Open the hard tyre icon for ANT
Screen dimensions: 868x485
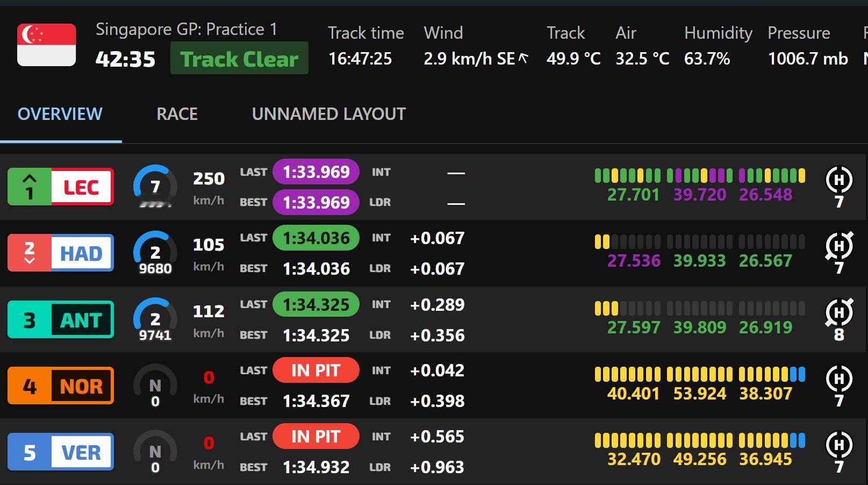[839, 312]
